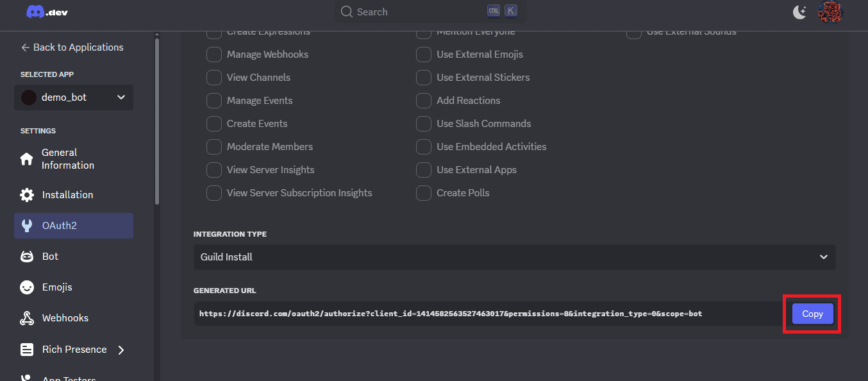Check Use External Stickers permission
The image size is (868, 381).
click(x=424, y=78)
